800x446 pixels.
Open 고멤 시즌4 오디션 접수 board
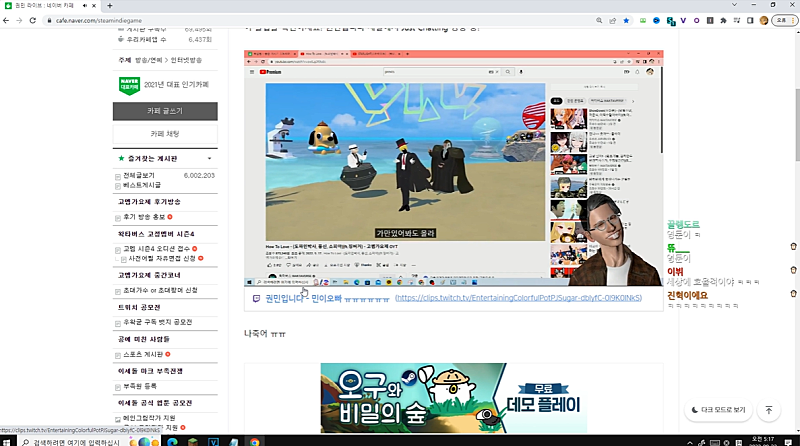(x=156, y=249)
